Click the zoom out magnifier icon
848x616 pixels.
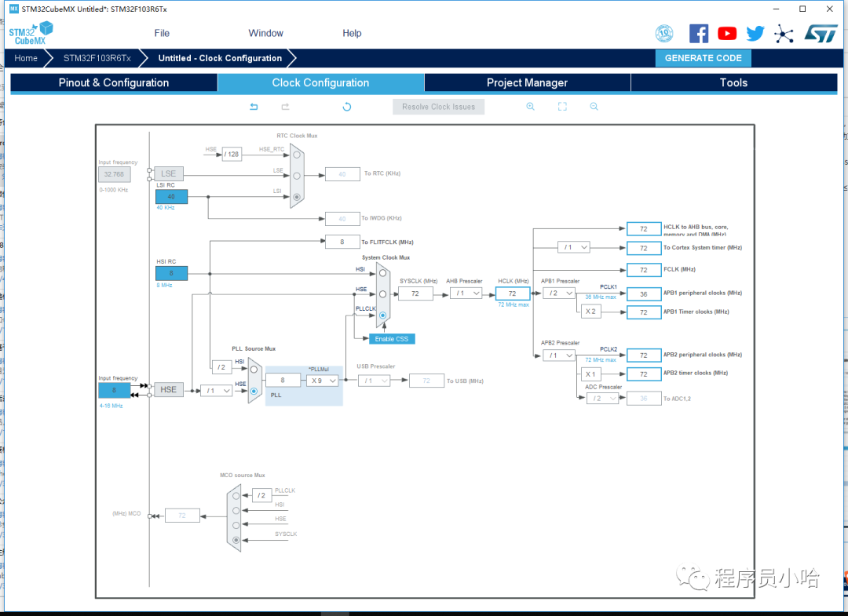point(594,107)
